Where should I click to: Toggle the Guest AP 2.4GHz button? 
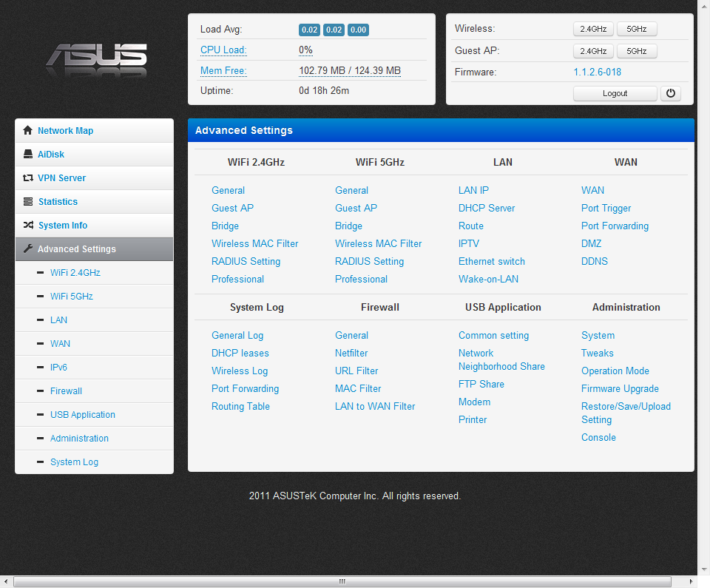(x=593, y=51)
